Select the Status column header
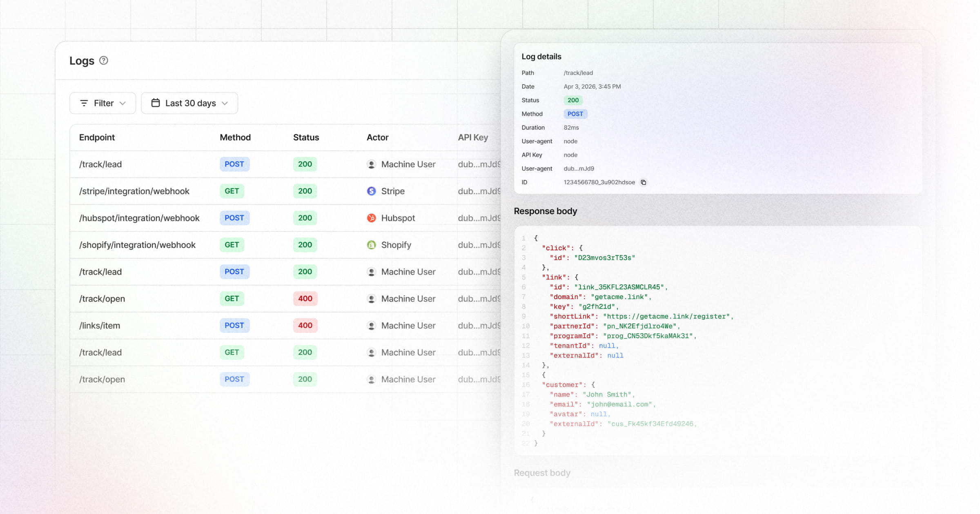This screenshot has width=980, height=514. pos(306,137)
